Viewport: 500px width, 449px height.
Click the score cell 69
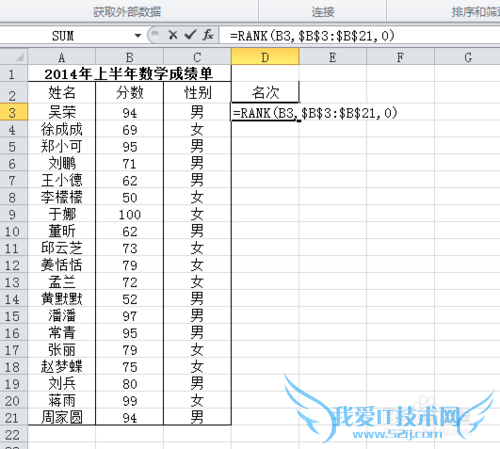(130, 129)
